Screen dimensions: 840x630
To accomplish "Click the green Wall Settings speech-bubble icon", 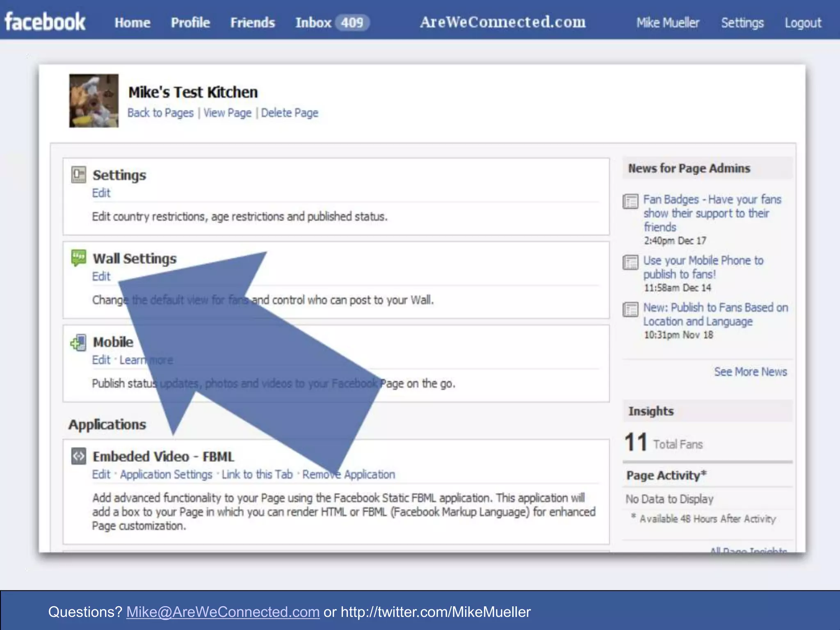I will 78,258.
